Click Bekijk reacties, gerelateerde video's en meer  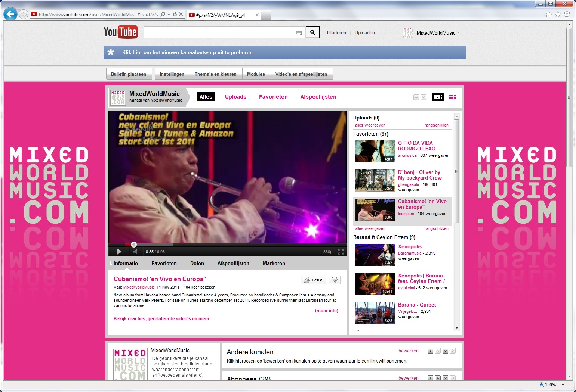coord(161,319)
